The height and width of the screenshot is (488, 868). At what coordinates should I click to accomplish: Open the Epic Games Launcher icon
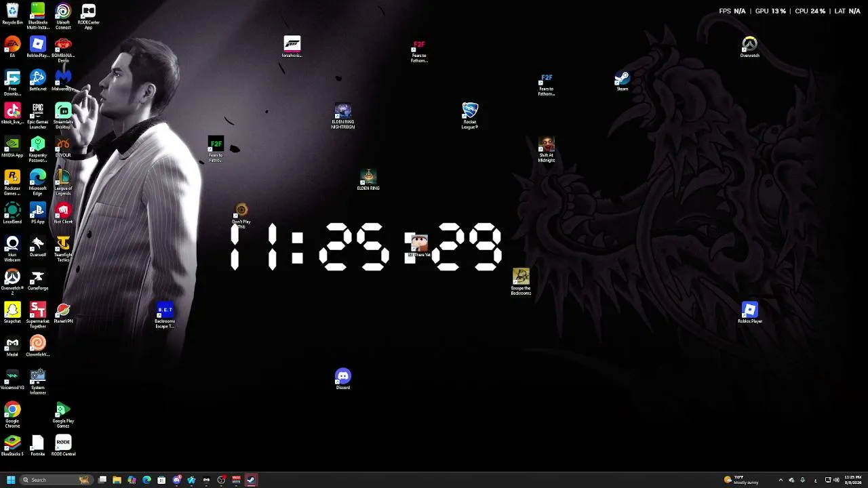37,116
